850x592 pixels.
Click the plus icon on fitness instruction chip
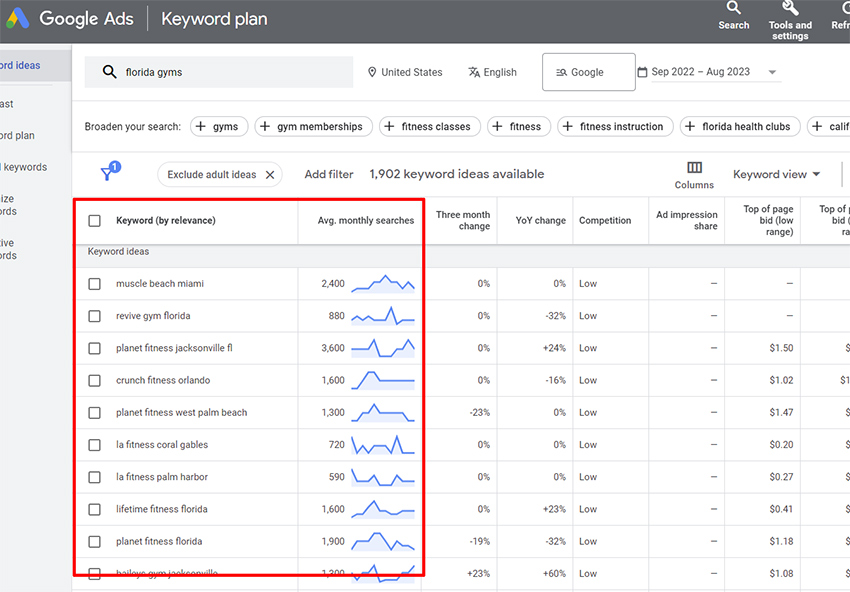(x=568, y=126)
